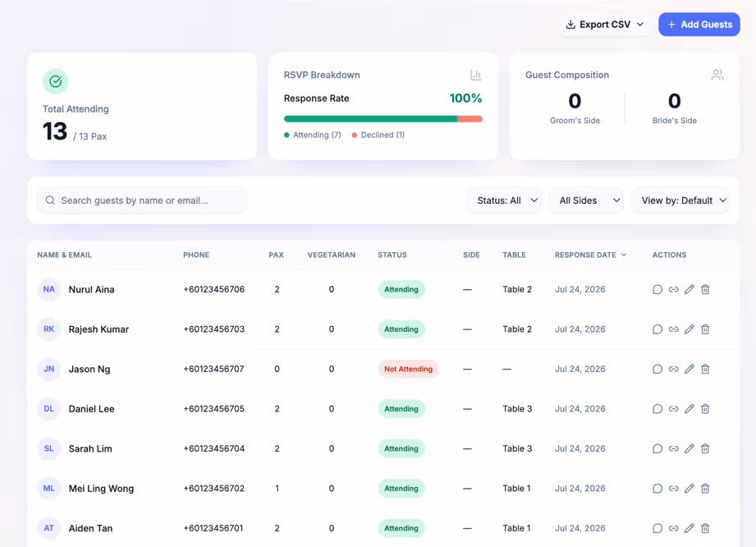Click phone number +60123456707
Viewport: 756px width, 547px height.
[x=213, y=369]
